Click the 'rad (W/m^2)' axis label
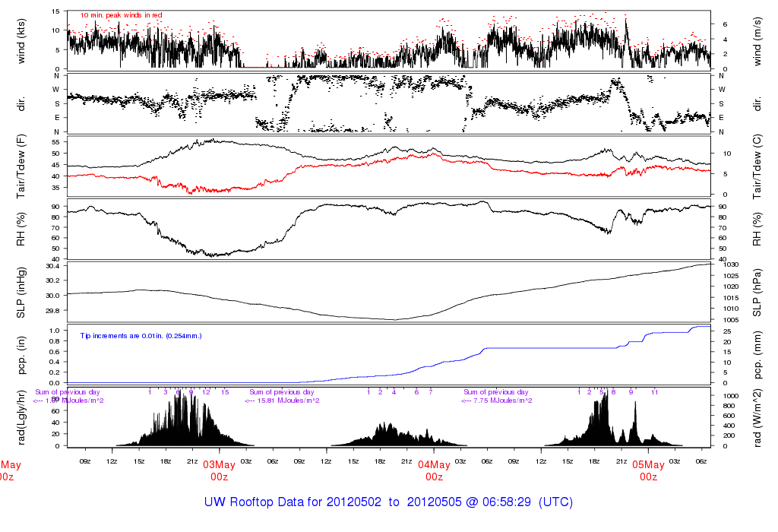This screenshot has height=532, width=778. [x=757, y=417]
